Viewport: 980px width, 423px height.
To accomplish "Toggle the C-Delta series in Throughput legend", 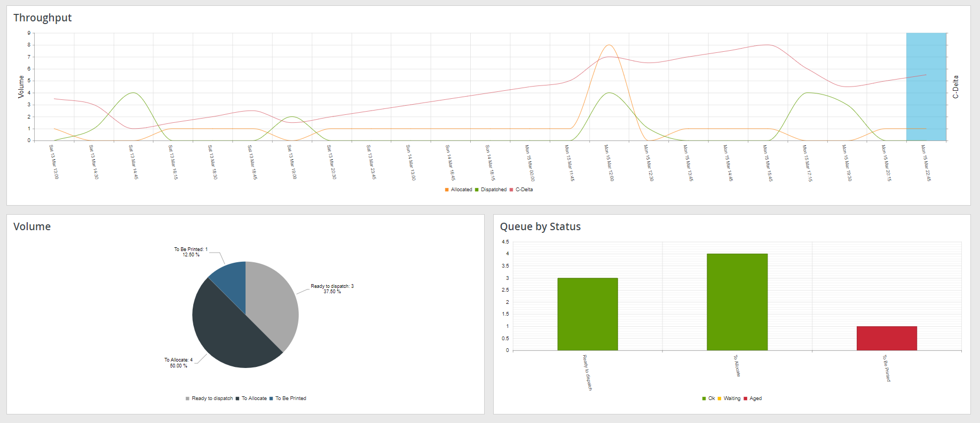I will point(521,190).
